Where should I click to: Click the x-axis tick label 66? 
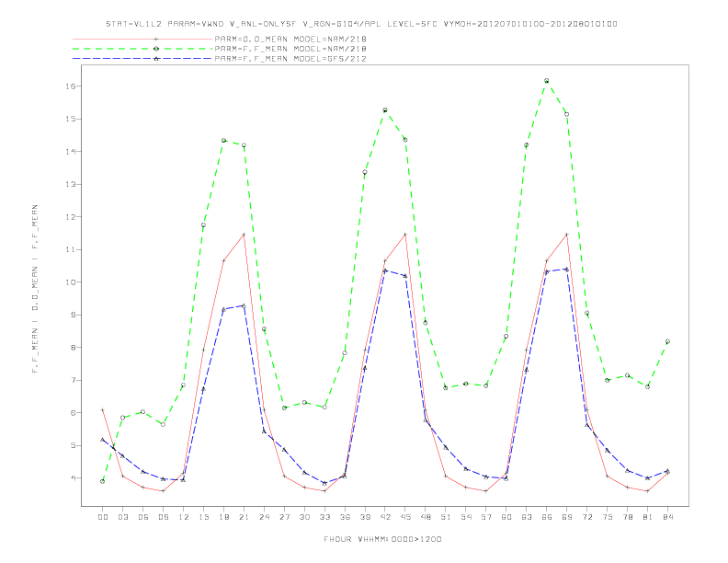click(x=547, y=517)
